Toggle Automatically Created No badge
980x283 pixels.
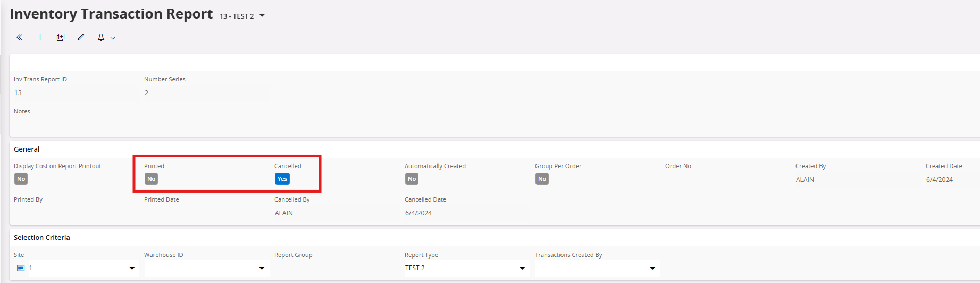coord(412,179)
